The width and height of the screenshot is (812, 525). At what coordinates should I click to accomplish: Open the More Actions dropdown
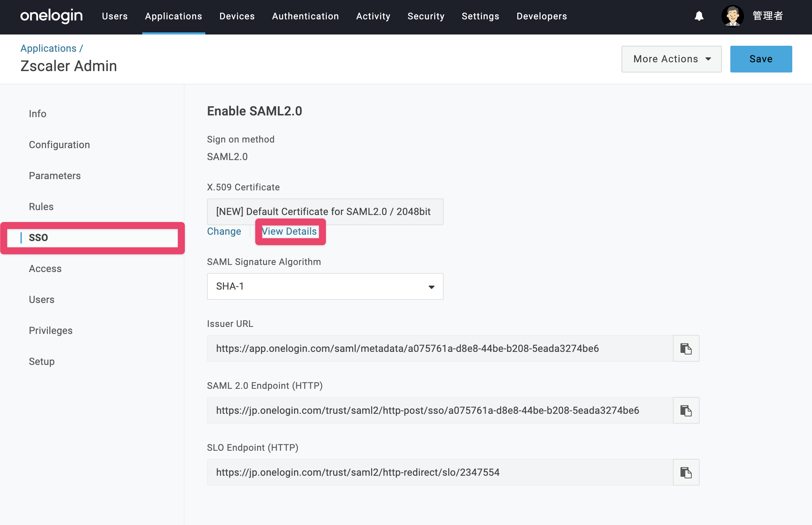[x=672, y=59]
